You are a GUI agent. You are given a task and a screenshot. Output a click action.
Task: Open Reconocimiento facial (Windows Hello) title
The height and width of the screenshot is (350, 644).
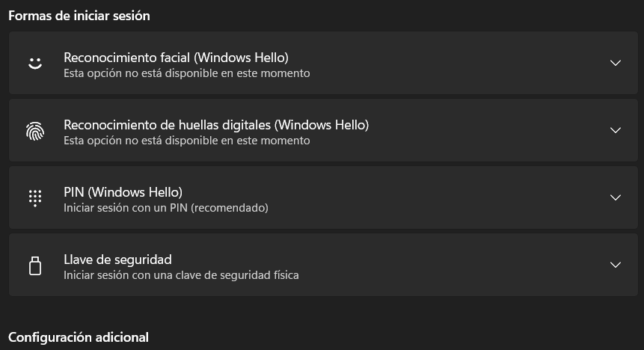(x=176, y=58)
